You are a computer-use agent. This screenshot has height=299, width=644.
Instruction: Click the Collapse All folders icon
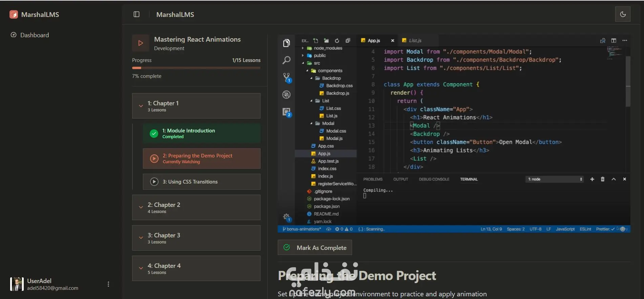tap(348, 41)
